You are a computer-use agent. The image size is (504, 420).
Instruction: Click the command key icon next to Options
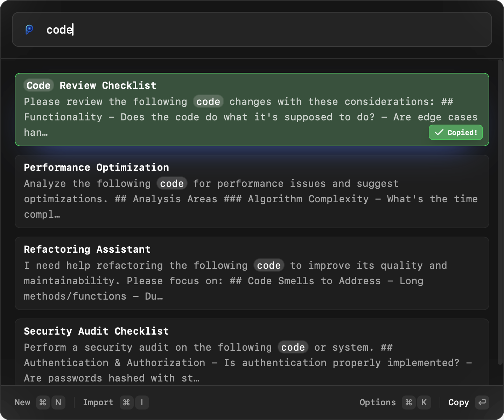click(408, 402)
